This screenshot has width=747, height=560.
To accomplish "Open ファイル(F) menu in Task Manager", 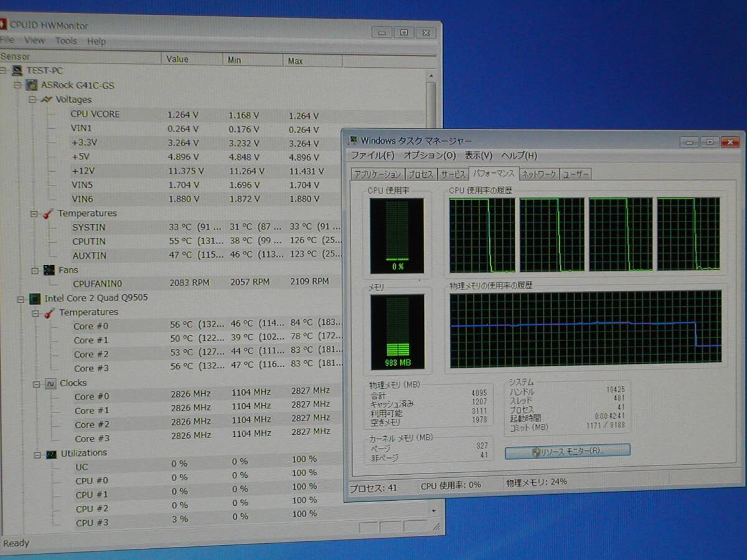I will 372,156.
